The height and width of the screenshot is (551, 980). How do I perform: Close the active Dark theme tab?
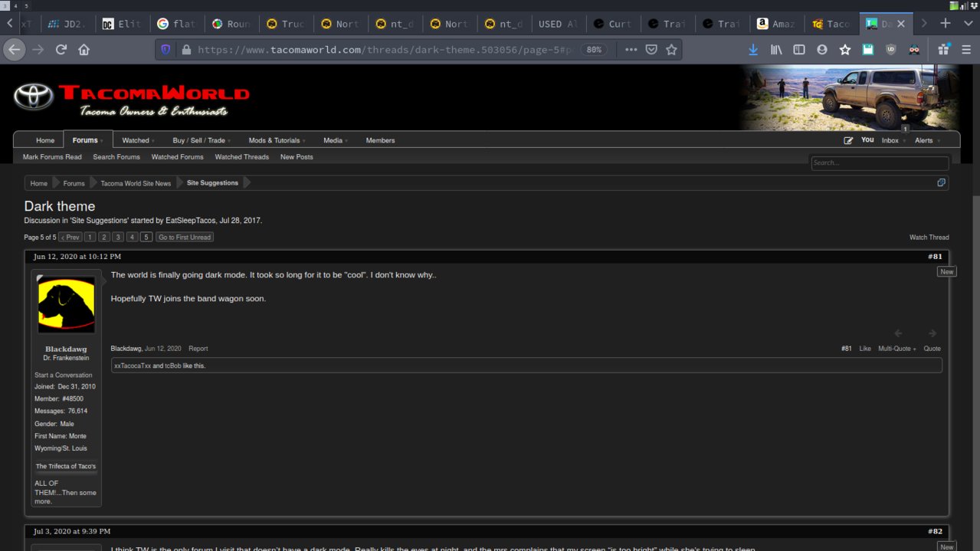pyautogui.click(x=901, y=24)
